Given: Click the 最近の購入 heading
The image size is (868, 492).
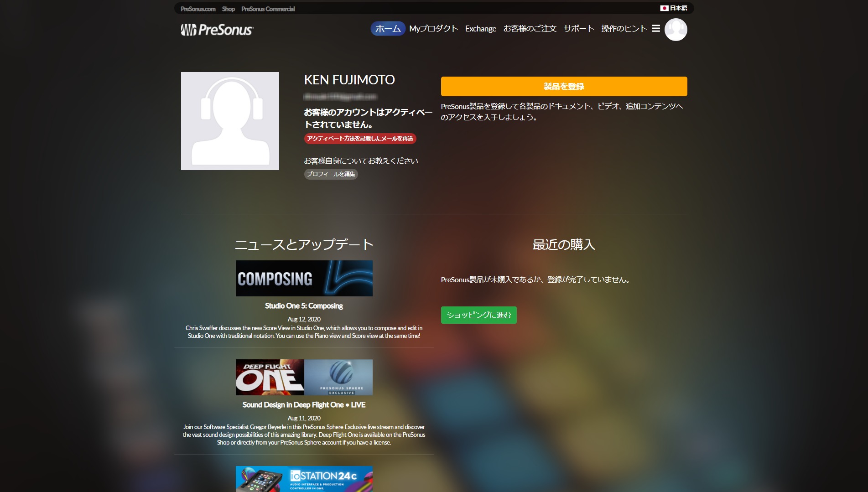Looking at the screenshot, I should click(x=564, y=244).
